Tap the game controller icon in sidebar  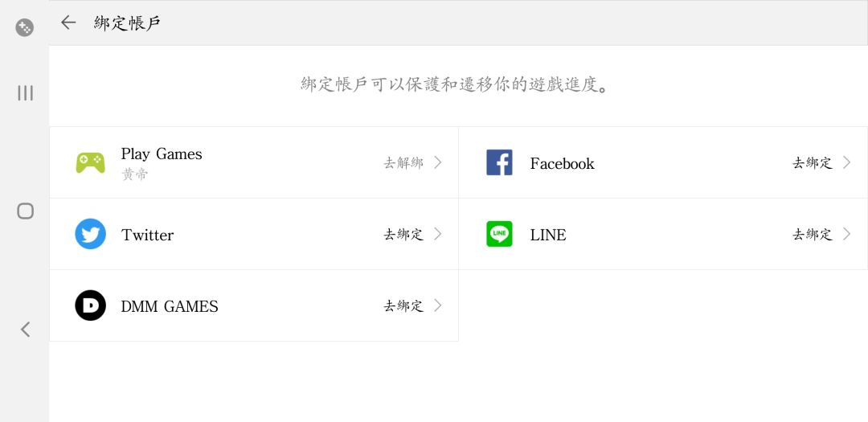(x=25, y=27)
